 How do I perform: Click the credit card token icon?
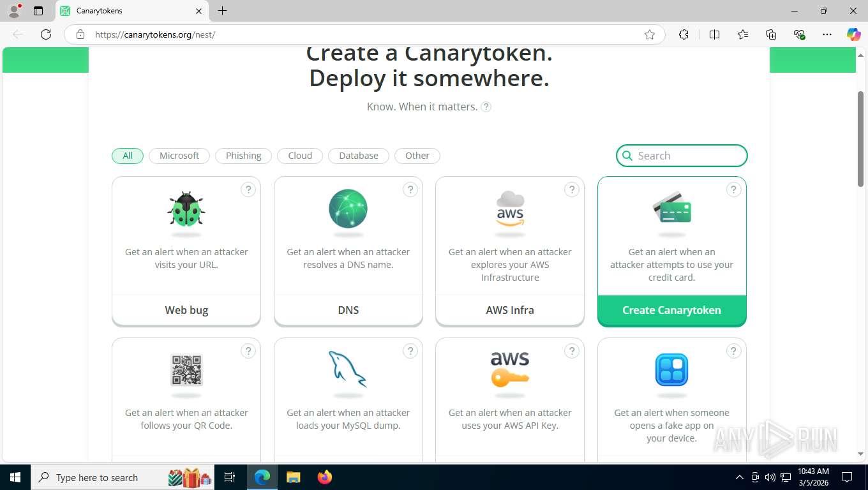point(672,209)
